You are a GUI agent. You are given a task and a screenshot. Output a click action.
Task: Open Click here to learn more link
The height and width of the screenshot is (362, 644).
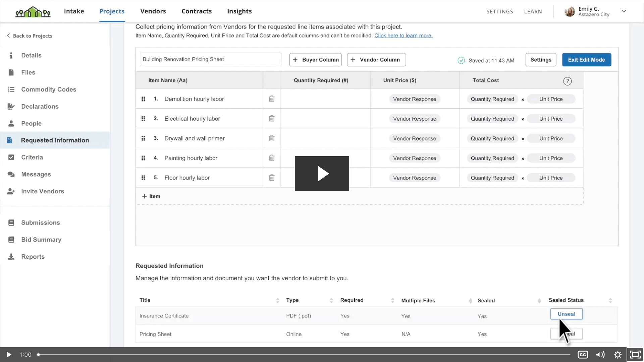point(403,36)
